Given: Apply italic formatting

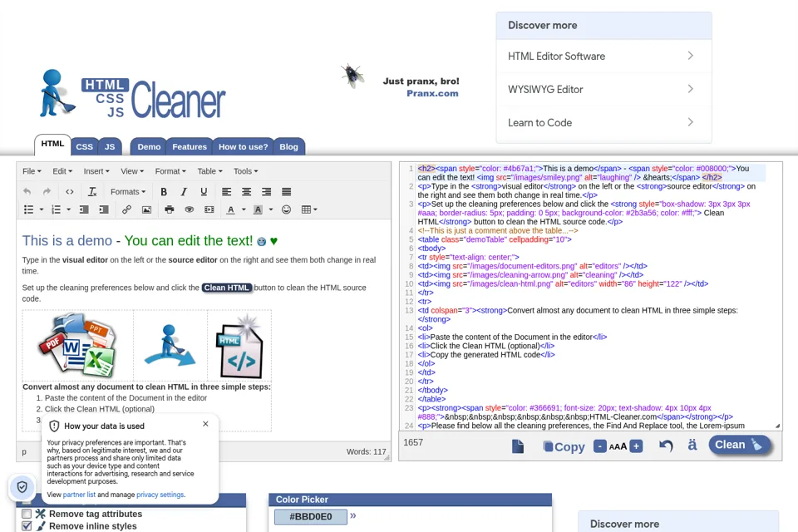Looking at the screenshot, I should click(184, 192).
